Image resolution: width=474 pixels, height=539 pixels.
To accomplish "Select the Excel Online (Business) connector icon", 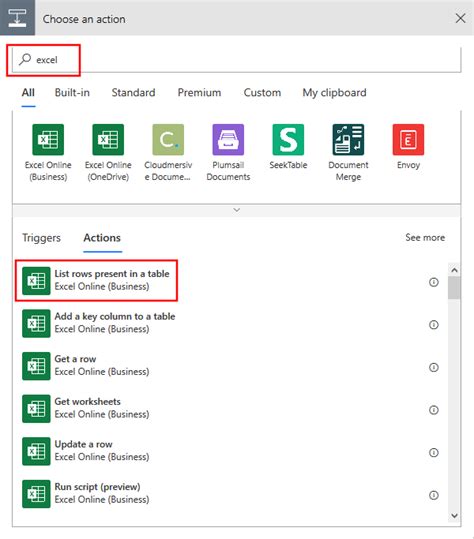I will (x=48, y=140).
